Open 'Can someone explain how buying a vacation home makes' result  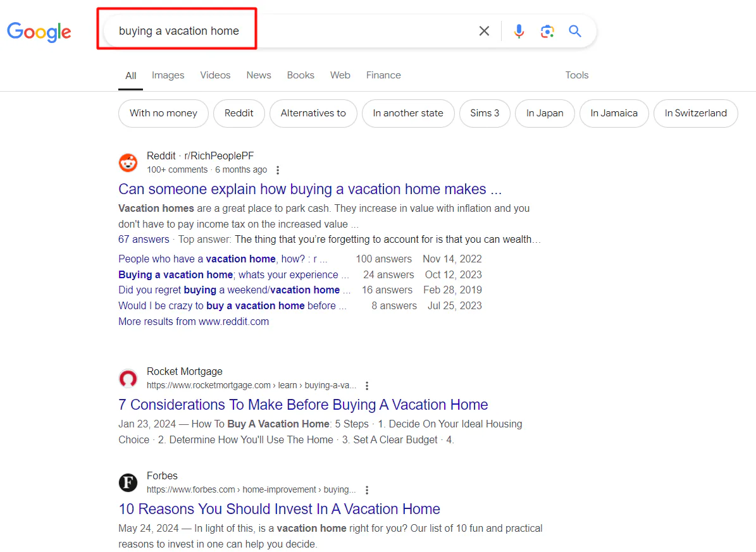click(310, 189)
